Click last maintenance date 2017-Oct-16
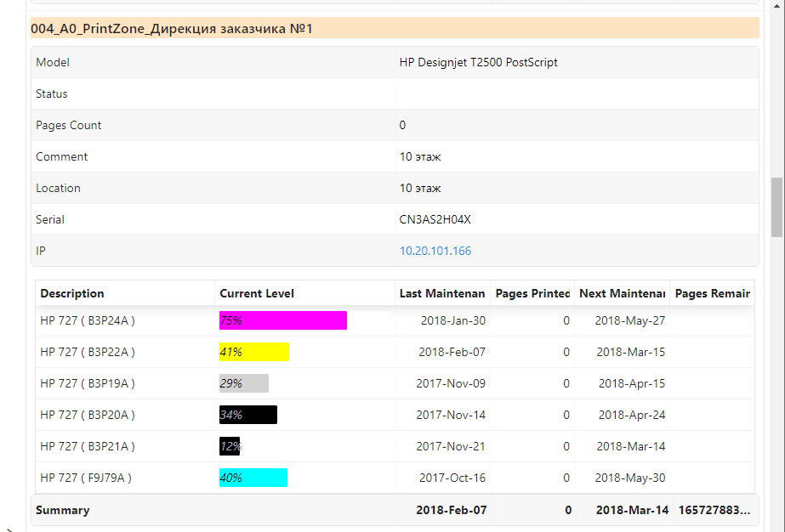785x532 pixels. (x=452, y=478)
